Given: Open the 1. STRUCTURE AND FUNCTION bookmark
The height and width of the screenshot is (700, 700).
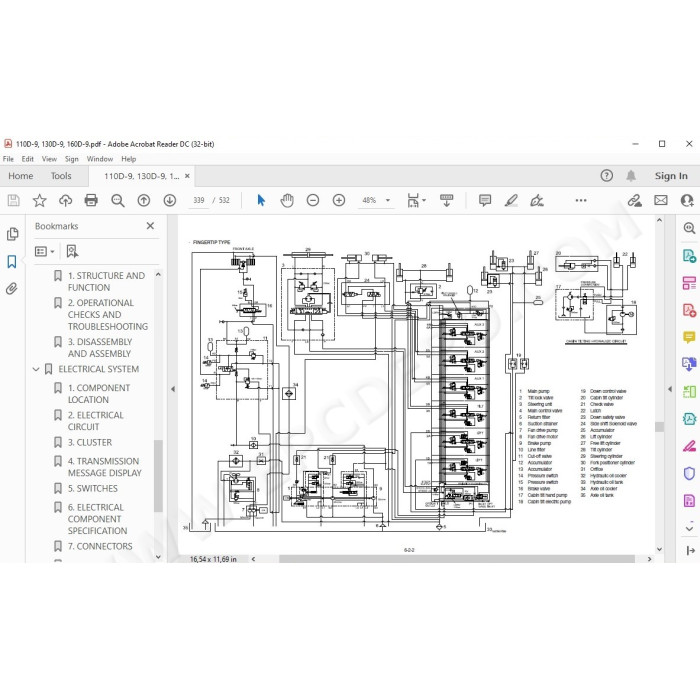Looking at the screenshot, I should click(106, 282).
